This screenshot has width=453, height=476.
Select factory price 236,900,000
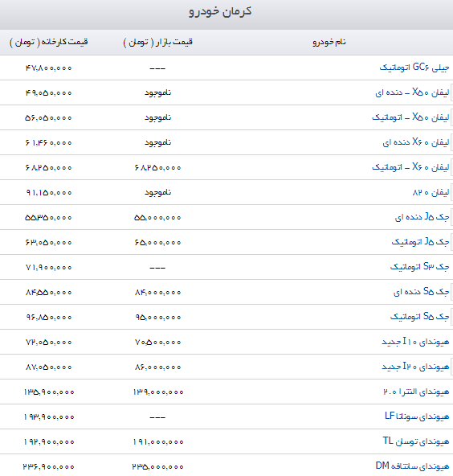tap(49, 466)
